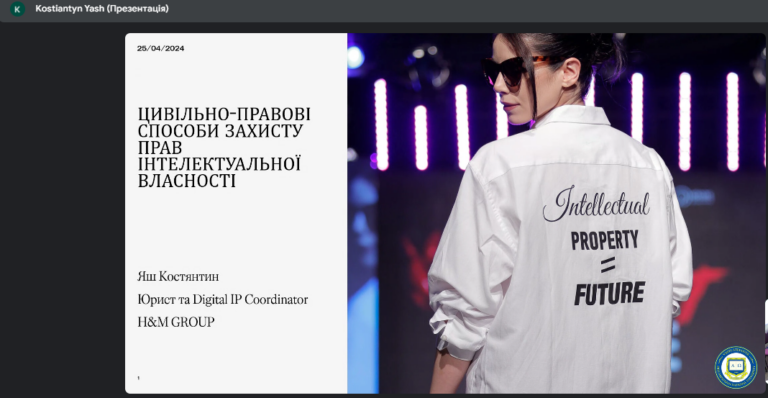Image resolution: width=768 pixels, height=398 pixels.
Task: Click the model's white shirt collar
Action: (x=573, y=117)
